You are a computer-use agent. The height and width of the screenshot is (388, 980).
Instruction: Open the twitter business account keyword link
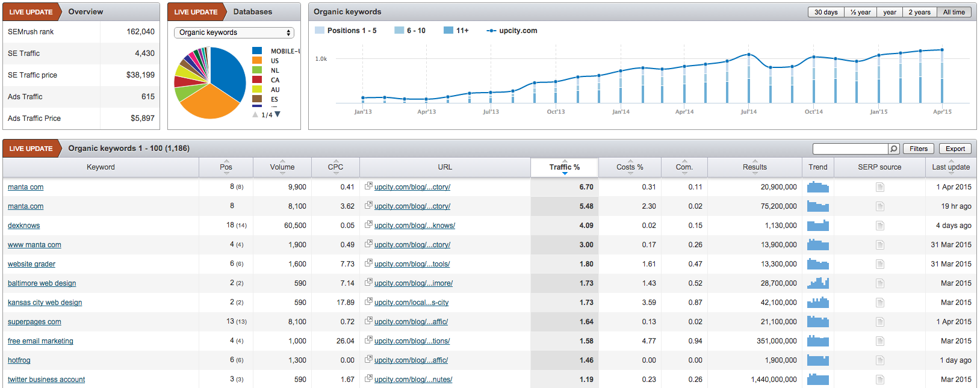click(46, 380)
